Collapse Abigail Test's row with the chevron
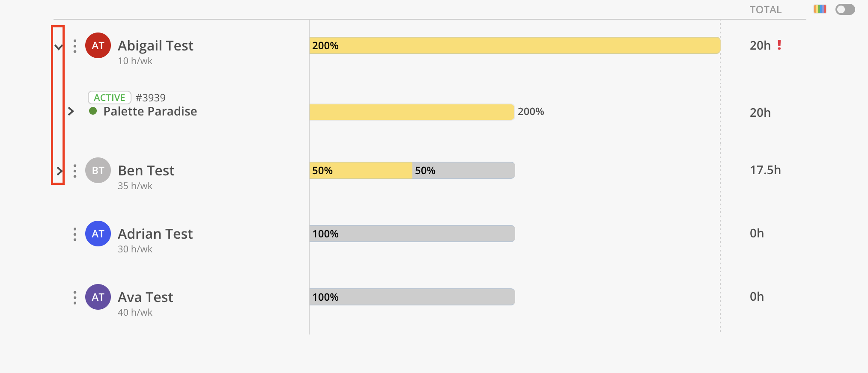 (x=59, y=47)
